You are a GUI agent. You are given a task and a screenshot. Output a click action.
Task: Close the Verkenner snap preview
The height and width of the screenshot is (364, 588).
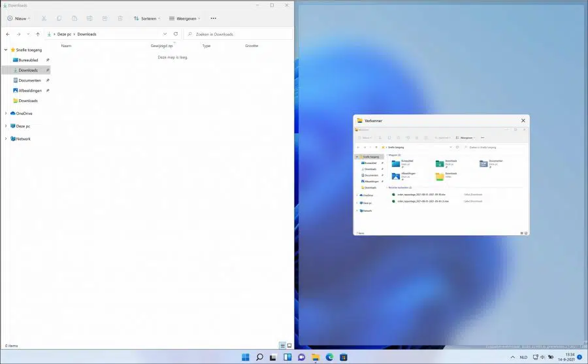tap(523, 120)
